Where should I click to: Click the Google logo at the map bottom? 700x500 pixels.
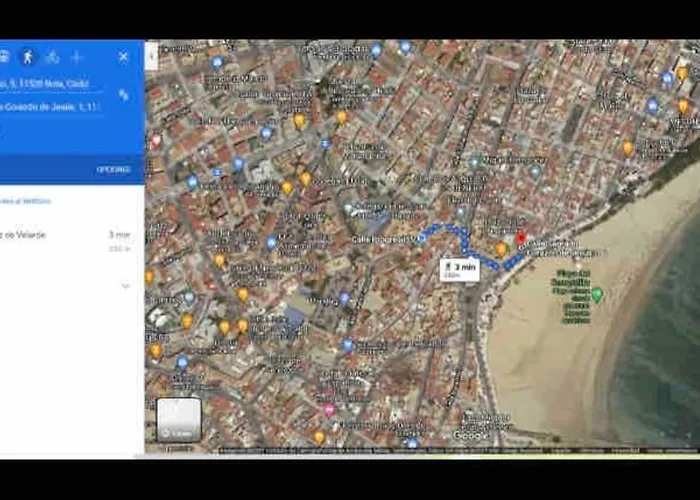point(469,435)
